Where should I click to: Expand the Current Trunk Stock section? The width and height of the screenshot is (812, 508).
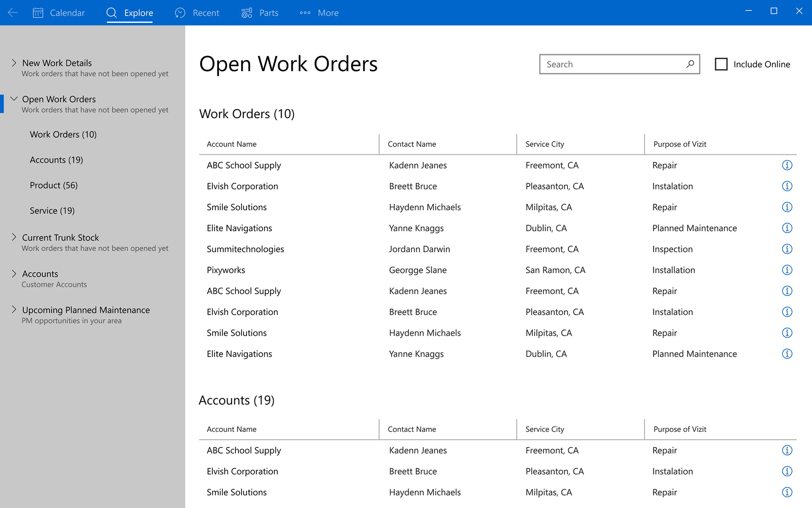coord(14,237)
